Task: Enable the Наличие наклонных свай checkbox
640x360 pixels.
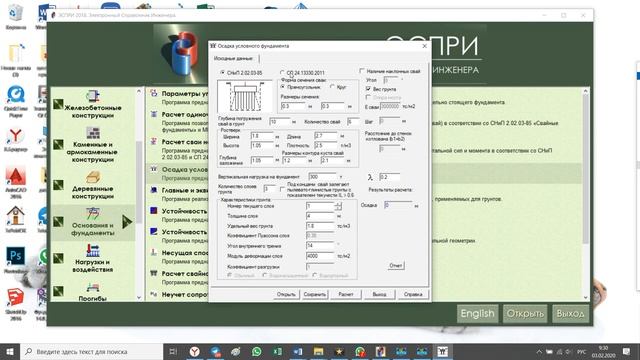Action: 362,71
